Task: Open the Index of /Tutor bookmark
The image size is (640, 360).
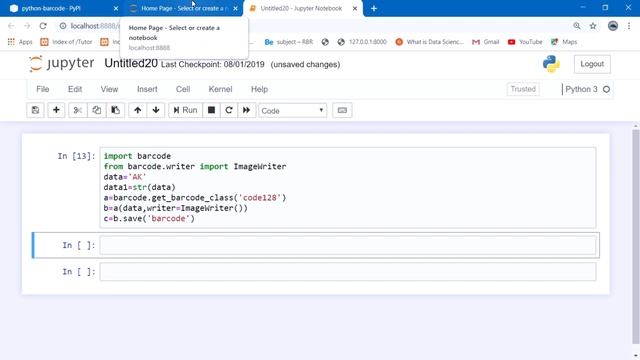Action: click(x=67, y=42)
